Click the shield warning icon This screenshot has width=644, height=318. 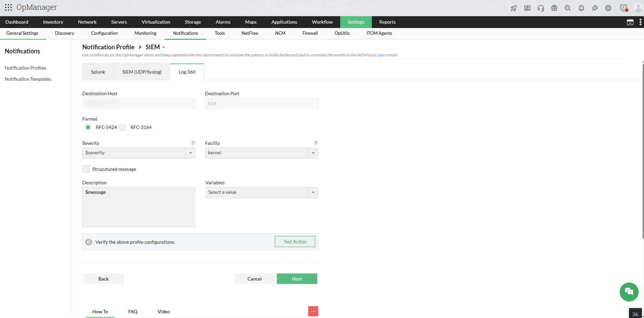pyautogui.click(x=624, y=8)
